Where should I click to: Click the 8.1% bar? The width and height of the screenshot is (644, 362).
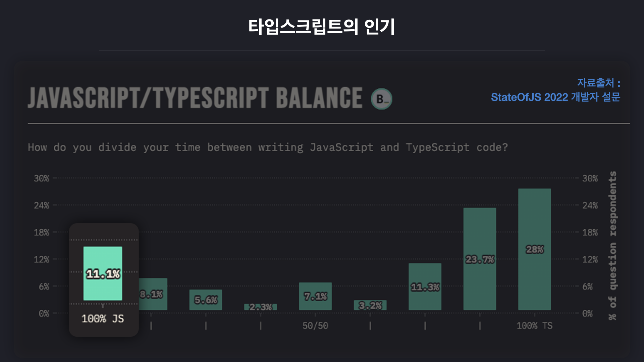tap(153, 294)
